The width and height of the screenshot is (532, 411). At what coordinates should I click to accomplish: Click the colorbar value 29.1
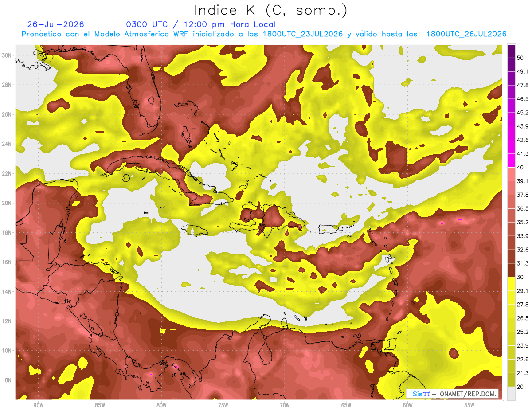(523, 290)
